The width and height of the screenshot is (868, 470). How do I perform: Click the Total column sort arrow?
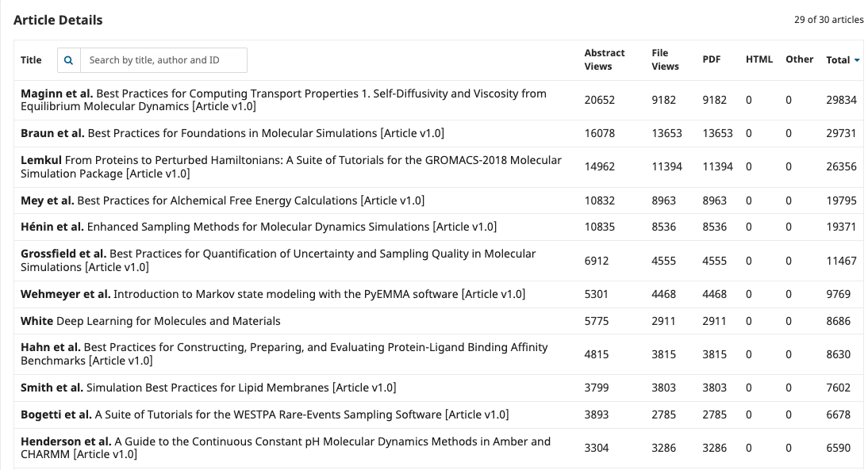[857, 60]
